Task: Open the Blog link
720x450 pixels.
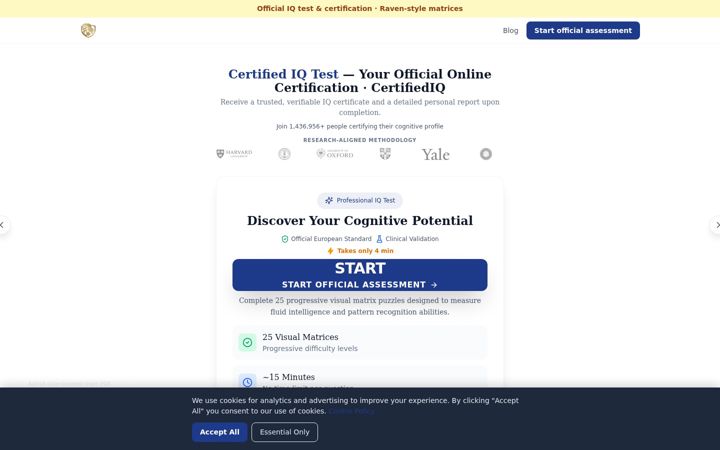Action: click(x=510, y=30)
